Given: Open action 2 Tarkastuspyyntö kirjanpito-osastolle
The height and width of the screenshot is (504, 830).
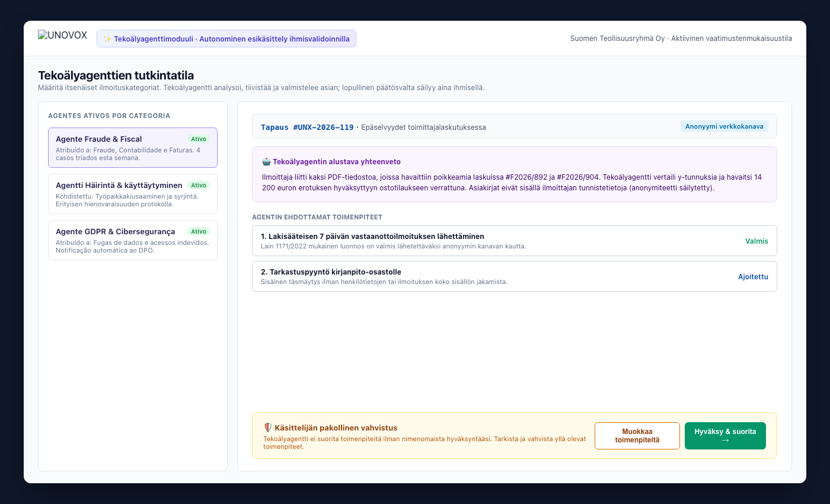Looking at the screenshot, I should pyautogui.click(x=514, y=276).
